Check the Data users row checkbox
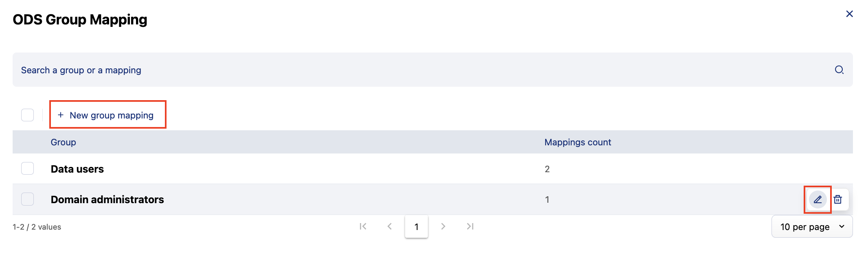Viewport: 868px width, 263px height. click(28, 169)
